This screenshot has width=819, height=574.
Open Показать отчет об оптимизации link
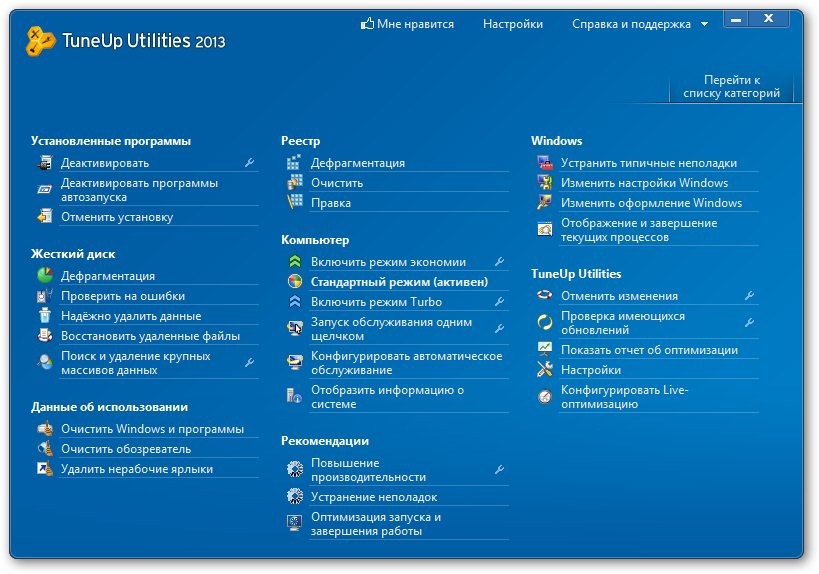pos(649,350)
